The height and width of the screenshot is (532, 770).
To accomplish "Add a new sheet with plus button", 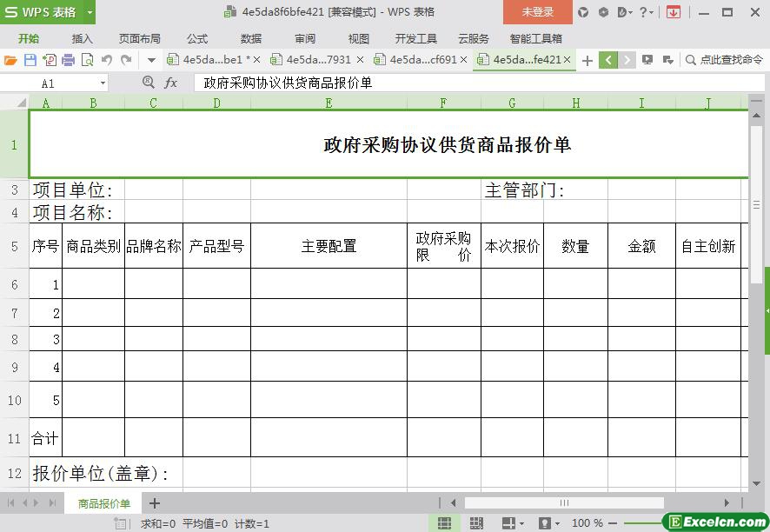I will [155, 503].
